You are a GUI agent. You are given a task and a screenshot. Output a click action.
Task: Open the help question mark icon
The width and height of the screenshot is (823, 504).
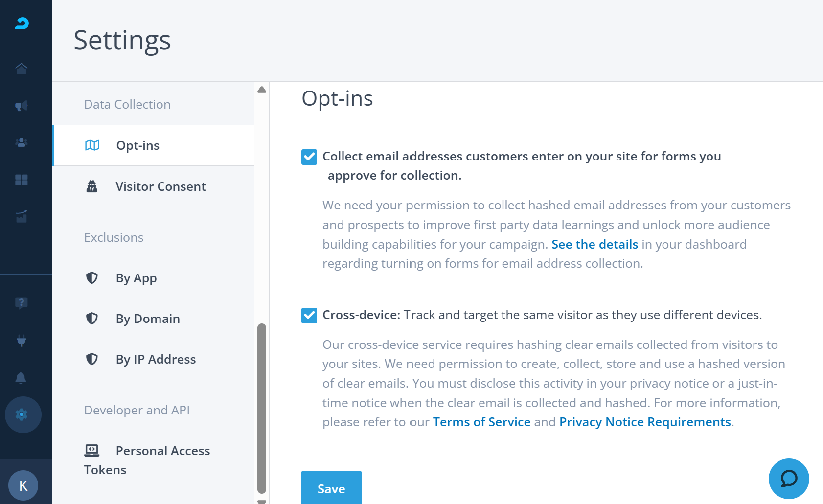[x=21, y=303]
